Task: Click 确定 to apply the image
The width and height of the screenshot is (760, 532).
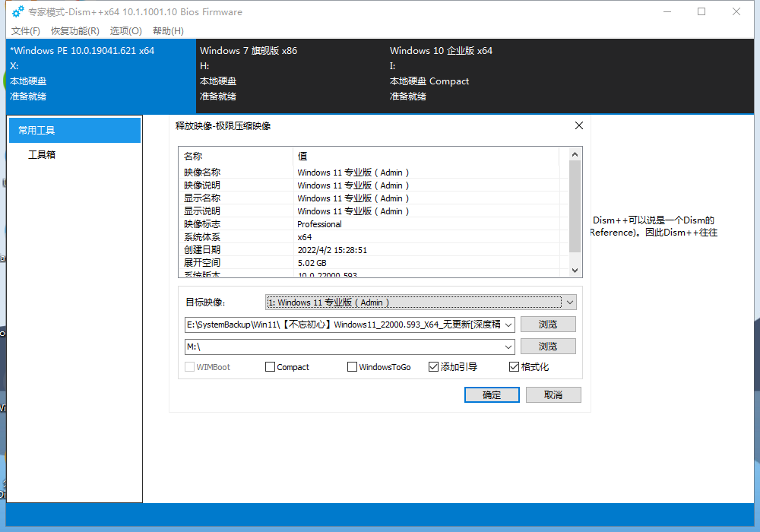Action: 492,395
